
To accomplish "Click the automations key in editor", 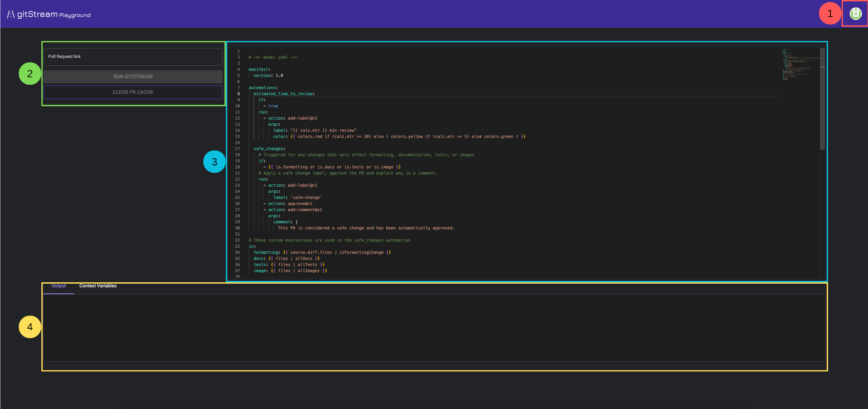I will tap(262, 88).
